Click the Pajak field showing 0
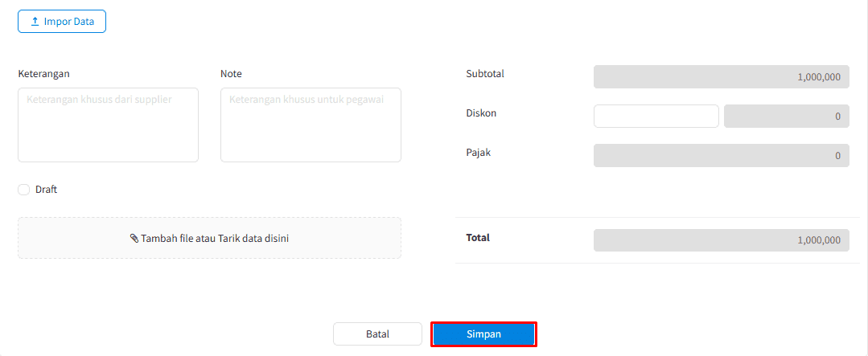The width and height of the screenshot is (868, 356). (721, 156)
